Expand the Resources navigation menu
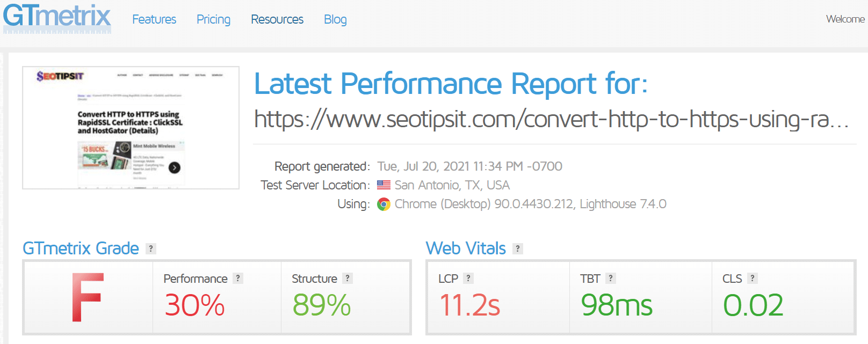 click(277, 19)
